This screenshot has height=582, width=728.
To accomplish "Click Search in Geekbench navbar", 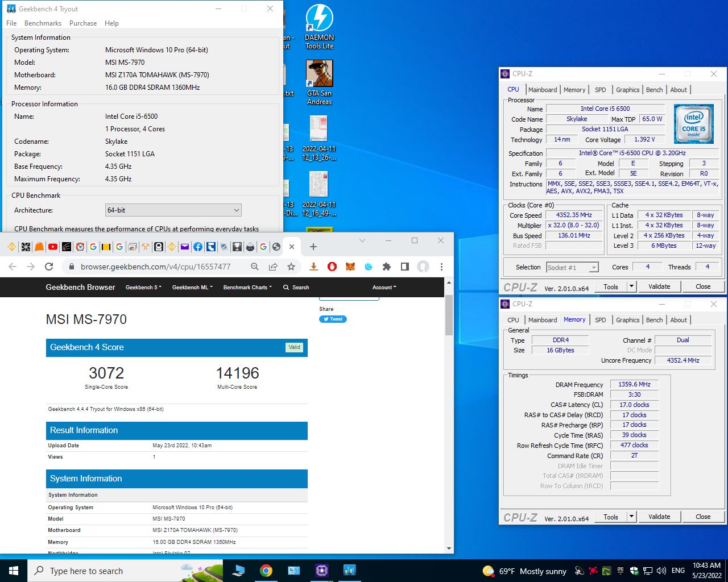I will pyautogui.click(x=296, y=288).
